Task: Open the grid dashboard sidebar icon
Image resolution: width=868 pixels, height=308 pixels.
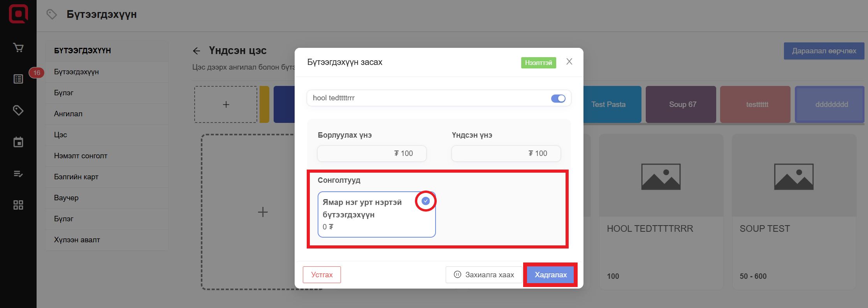Action: (18, 205)
